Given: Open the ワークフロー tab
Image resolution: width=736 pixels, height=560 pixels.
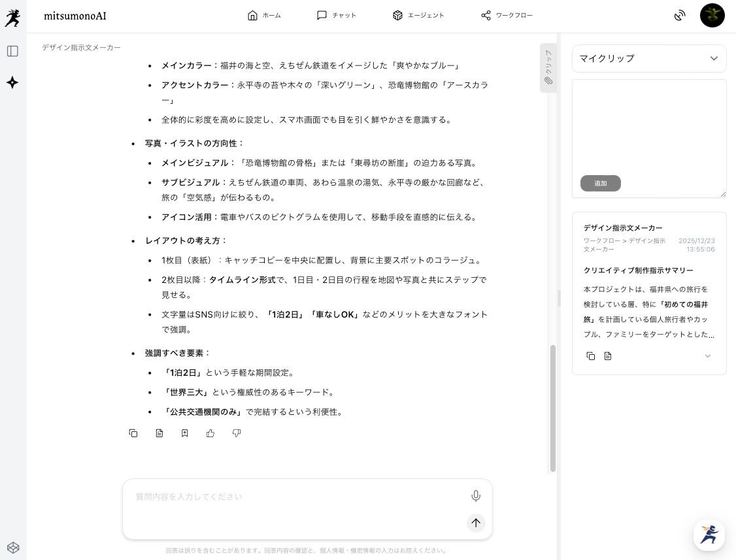Looking at the screenshot, I should coord(507,16).
